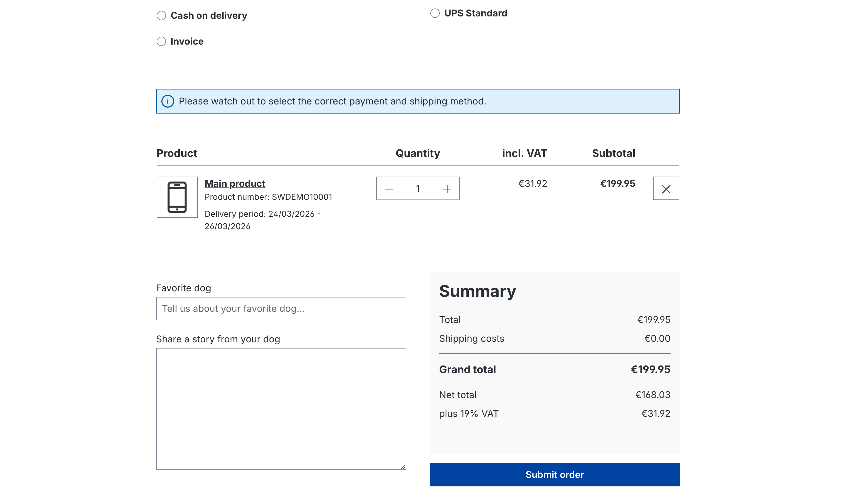Choose UPS Standard as shipping method
The image size is (853, 504).
tap(434, 13)
